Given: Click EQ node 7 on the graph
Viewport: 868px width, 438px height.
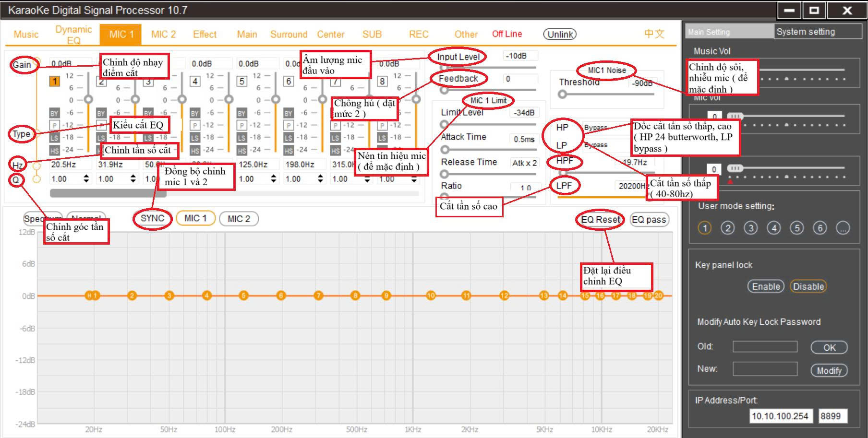Looking at the screenshot, I should click(318, 296).
